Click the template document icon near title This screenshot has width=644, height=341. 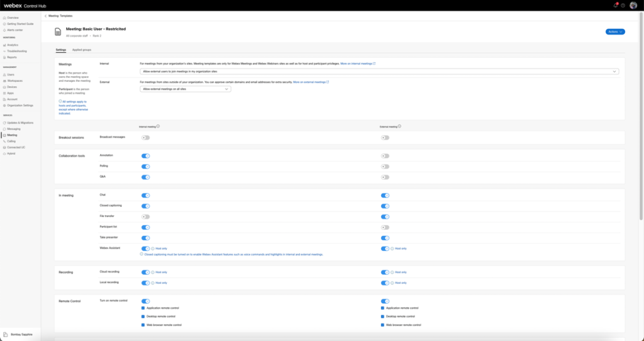58,31
